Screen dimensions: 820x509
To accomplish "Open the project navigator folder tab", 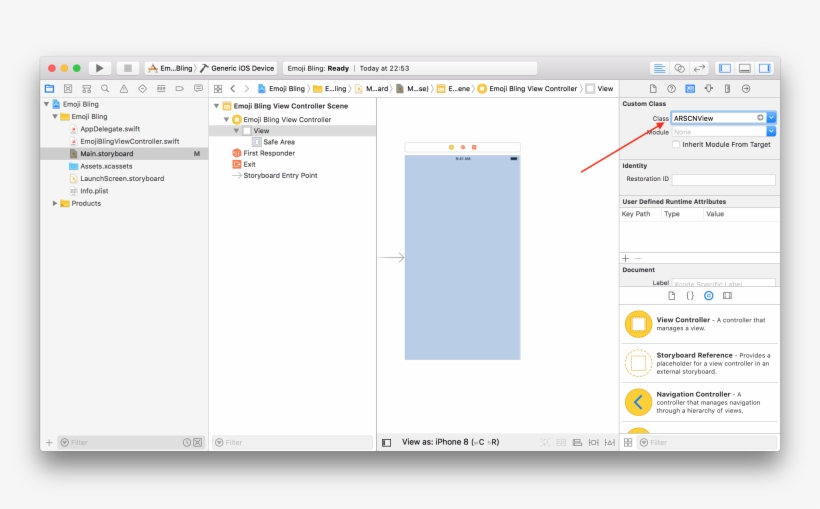I will [50, 88].
